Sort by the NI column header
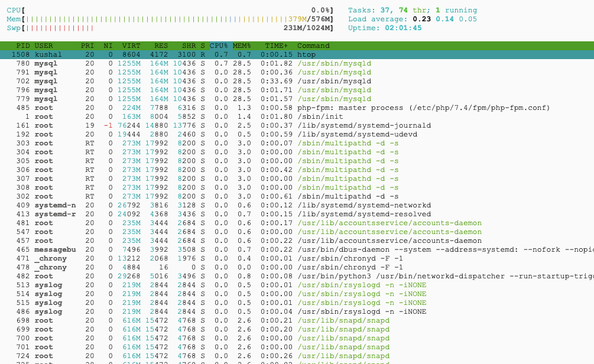594x364 pixels. click(108, 45)
